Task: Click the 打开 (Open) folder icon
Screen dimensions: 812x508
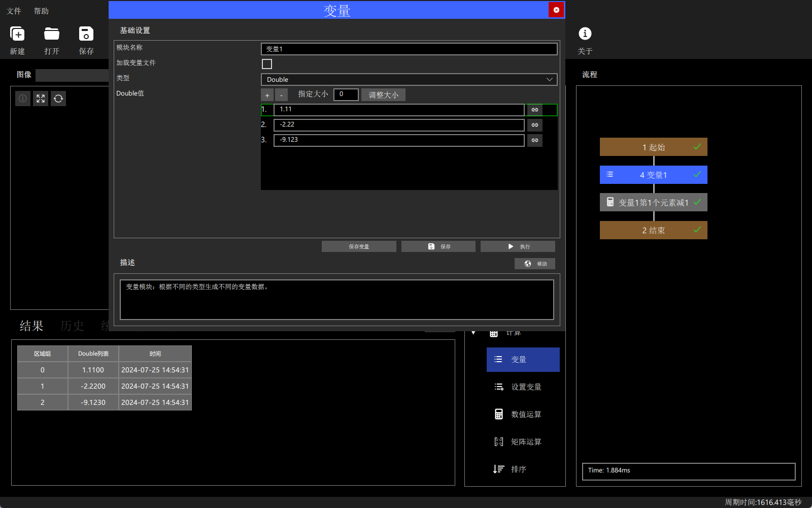Action: pyautogui.click(x=52, y=34)
